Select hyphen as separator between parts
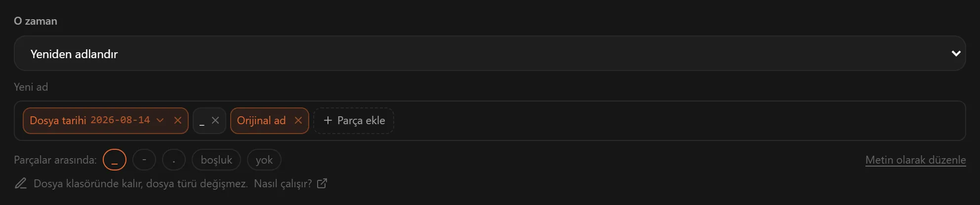980x205 pixels. tap(144, 160)
